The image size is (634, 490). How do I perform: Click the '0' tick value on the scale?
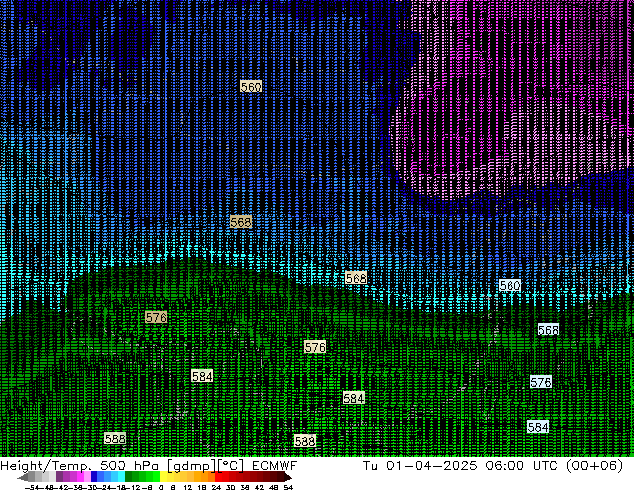tap(161, 487)
